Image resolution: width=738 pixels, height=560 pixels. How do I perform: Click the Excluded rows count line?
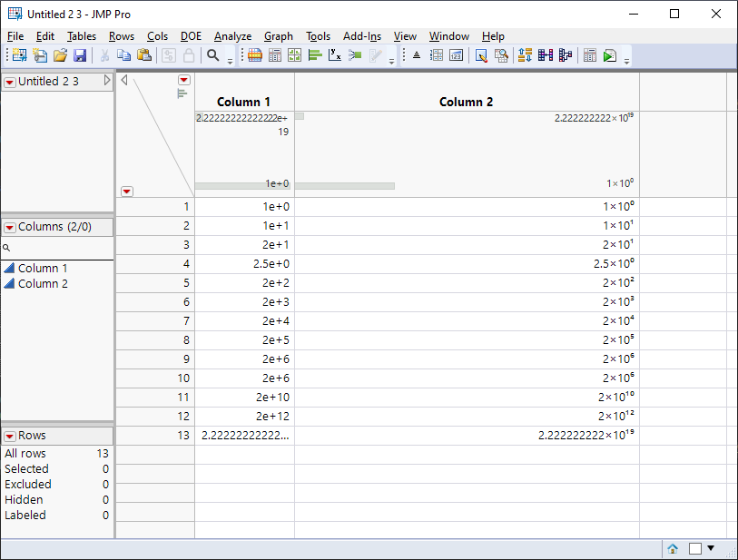[56, 485]
